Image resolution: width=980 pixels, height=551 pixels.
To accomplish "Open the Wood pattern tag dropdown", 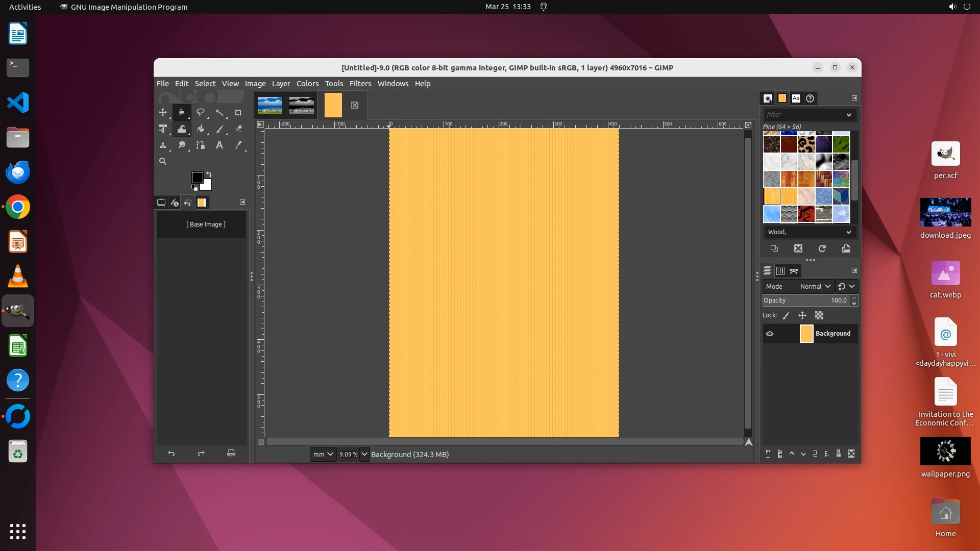I will click(809, 232).
